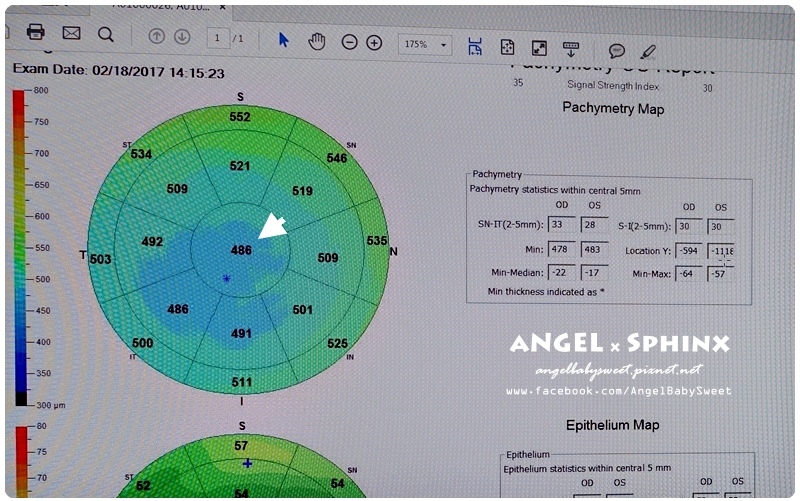The width and height of the screenshot is (800, 501).
Task: Zoom out with the minus circle icon
Action: click(349, 42)
